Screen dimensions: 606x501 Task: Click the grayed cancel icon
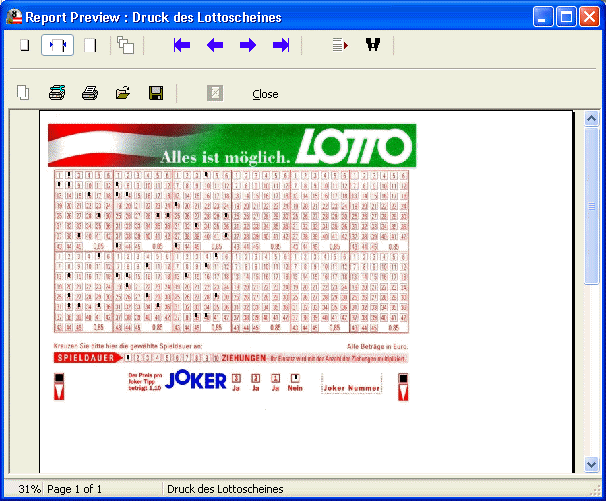[x=215, y=93]
